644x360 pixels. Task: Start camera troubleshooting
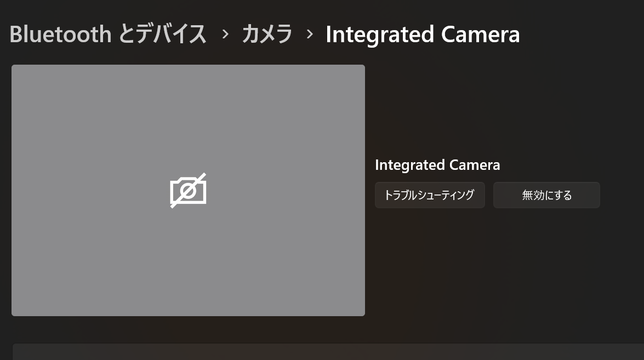click(x=430, y=195)
